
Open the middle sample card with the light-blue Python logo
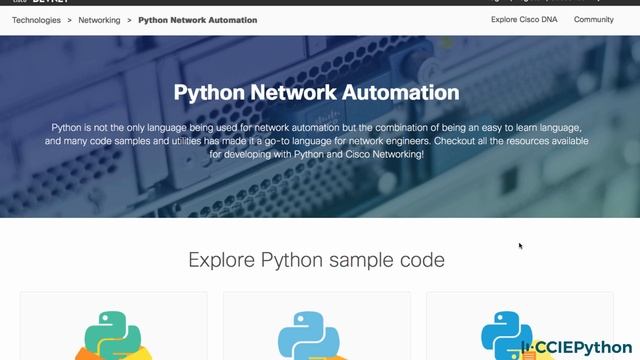[x=317, y=326]
